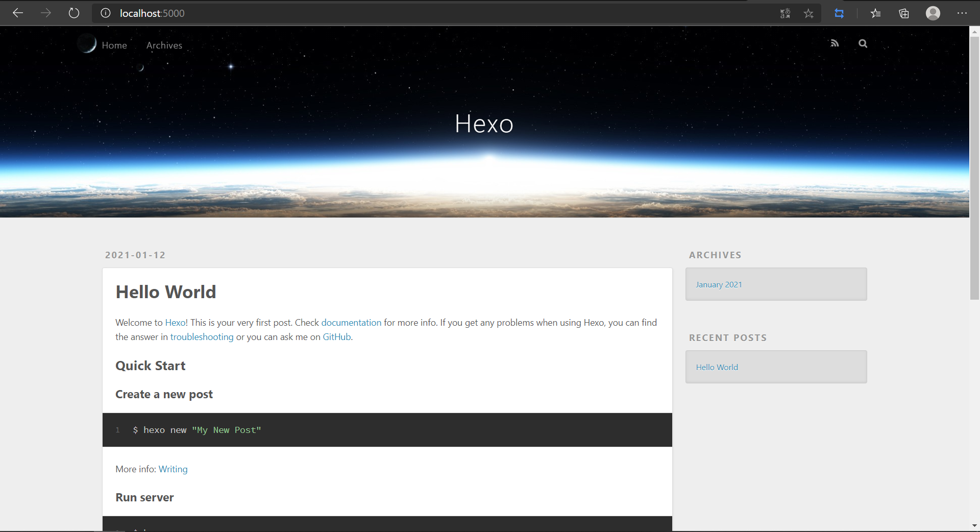Click the Run server heading
The image size is (980, 532).
click(144, 497)
